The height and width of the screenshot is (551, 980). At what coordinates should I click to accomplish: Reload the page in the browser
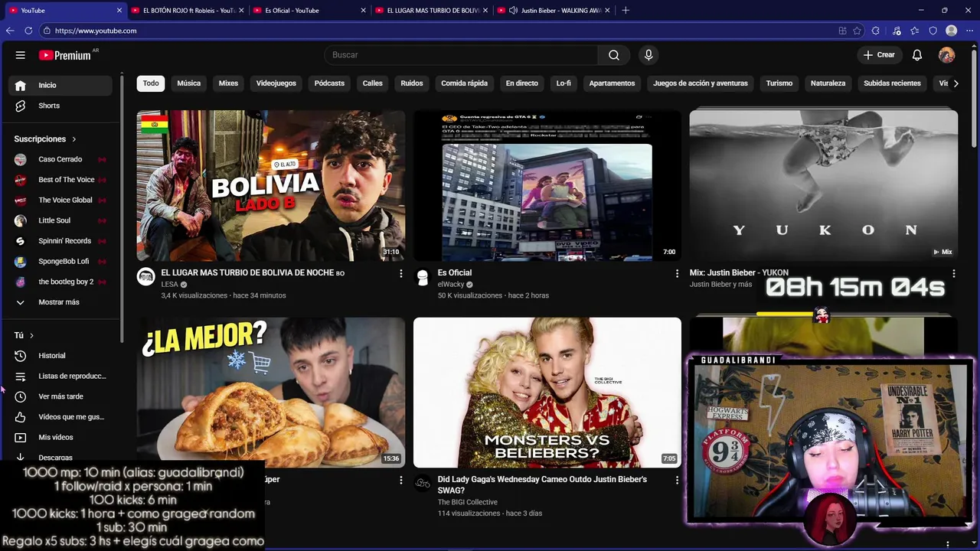(28, 31)
